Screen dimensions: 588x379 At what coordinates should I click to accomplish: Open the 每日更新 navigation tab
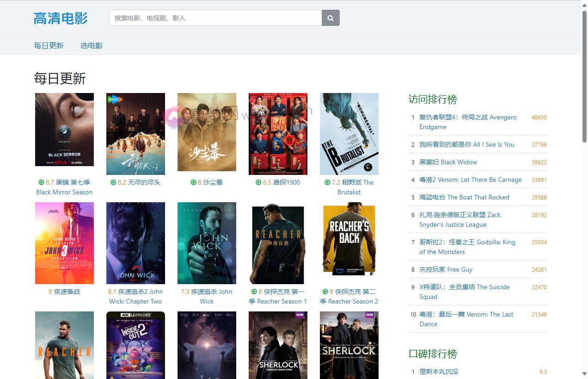[49, 45]
